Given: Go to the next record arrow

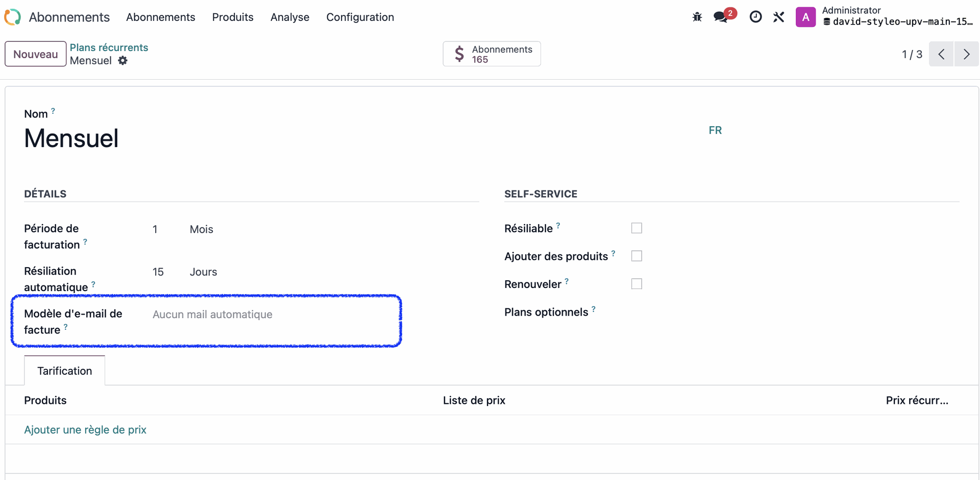Looking at the screenshot, I should tap(966, 54).
